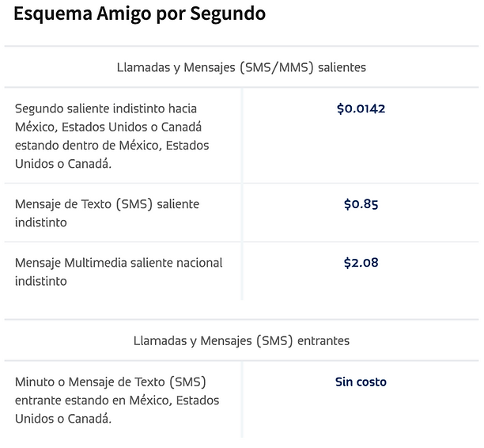Click the Segundo saliente indistinto description
The height and width of the screenshot is (448, 484).
tap(112, 136)
